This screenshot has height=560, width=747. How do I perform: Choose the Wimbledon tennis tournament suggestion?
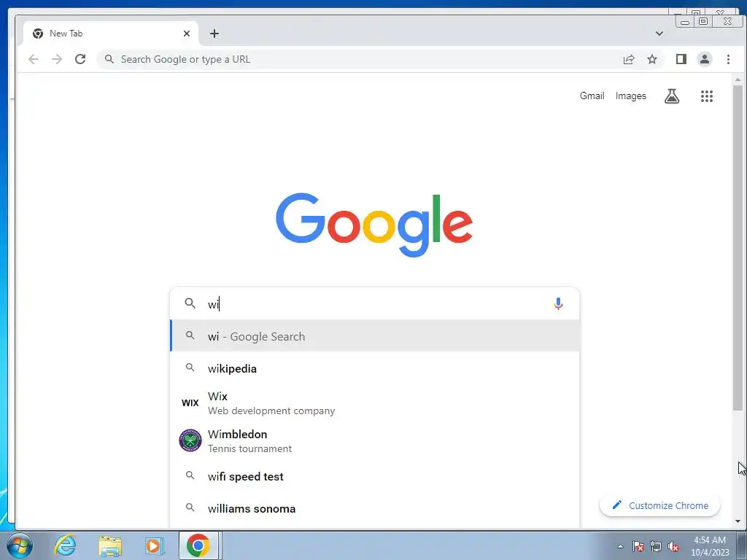tap(375, 440)
